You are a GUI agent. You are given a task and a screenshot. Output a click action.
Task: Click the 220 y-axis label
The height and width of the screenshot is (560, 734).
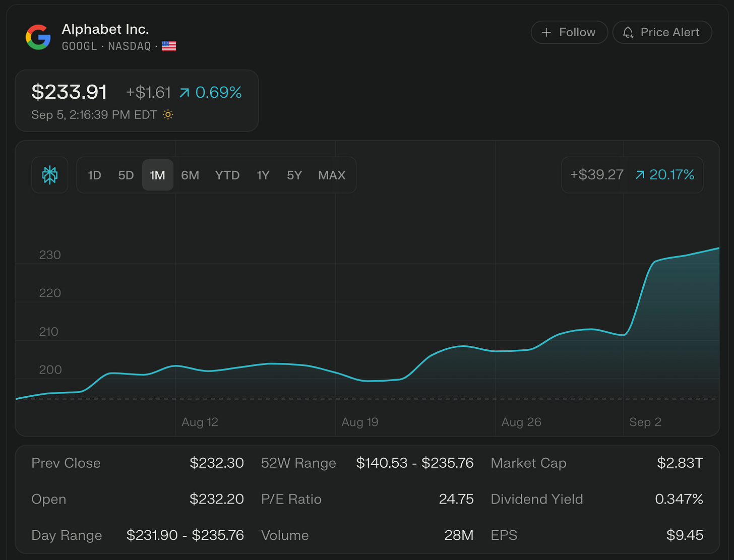50,293
